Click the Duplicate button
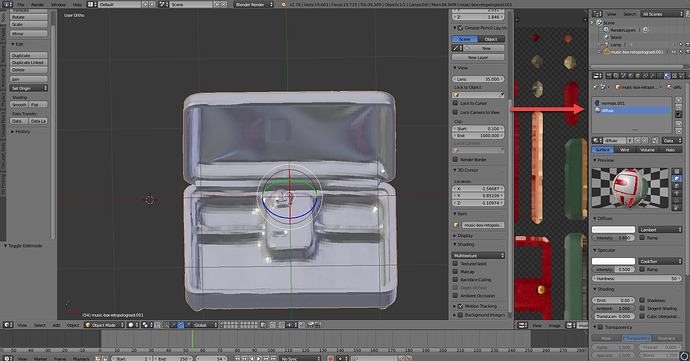 pos(29,55)
